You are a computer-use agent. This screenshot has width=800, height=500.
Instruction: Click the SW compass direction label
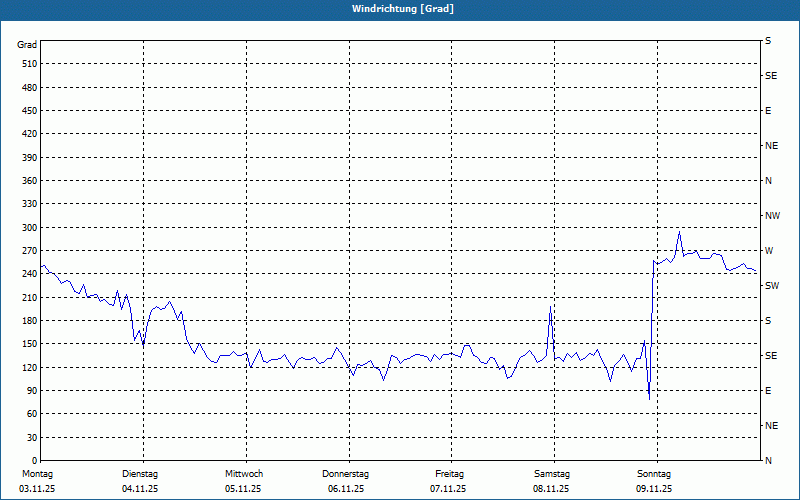pyautogui.click(x=771, y=286)
